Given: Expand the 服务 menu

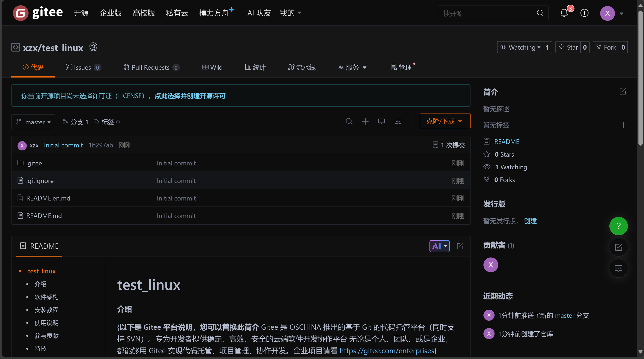Looking at the screenshot, I should (352, 68).
